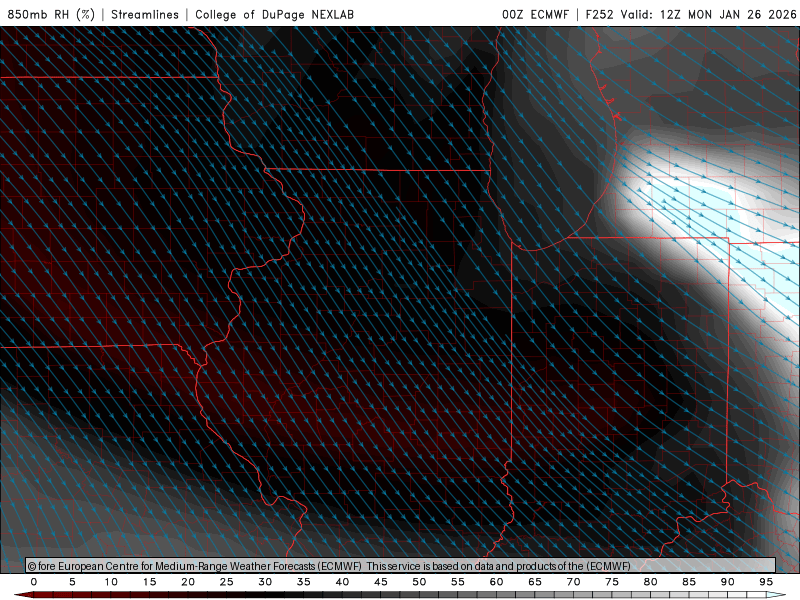Click "Valid: 12Z MON JAN 26 2026" text
This screenshot has width=800, height=600.
click(709, 14)
